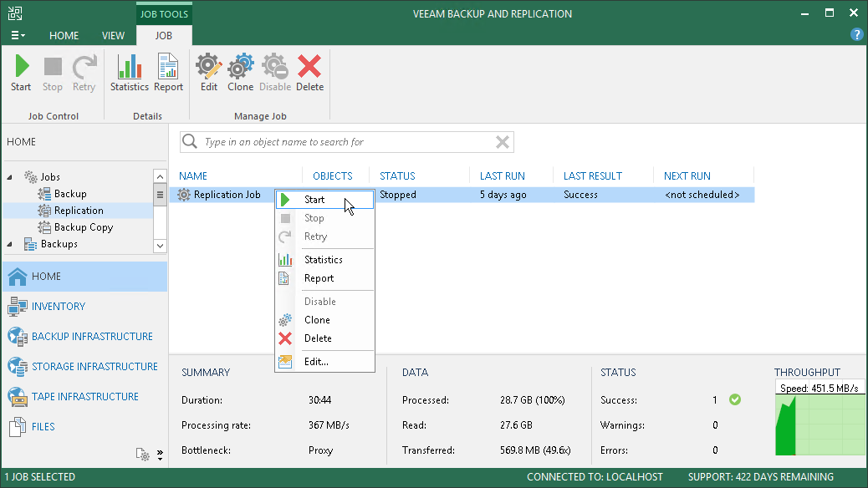Choose Start in the context menu
The width and height of the screenshot is (868, 488).
[325, 200]
